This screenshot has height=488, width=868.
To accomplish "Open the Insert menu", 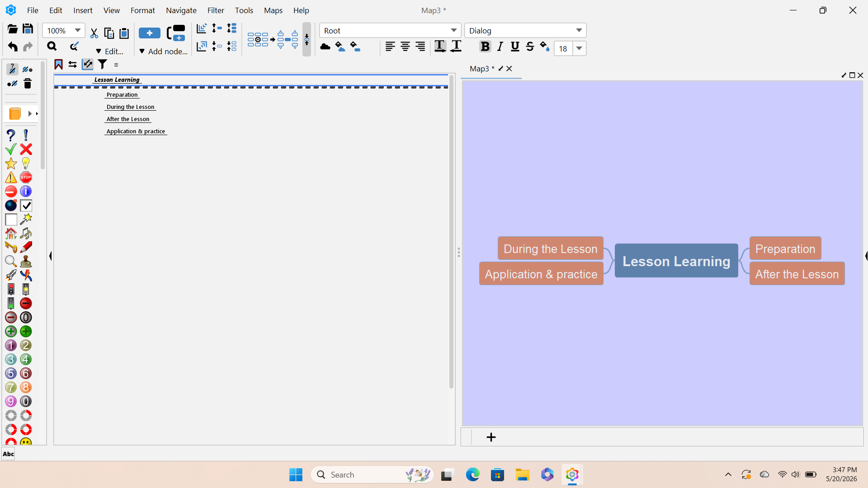I will 83,10.
